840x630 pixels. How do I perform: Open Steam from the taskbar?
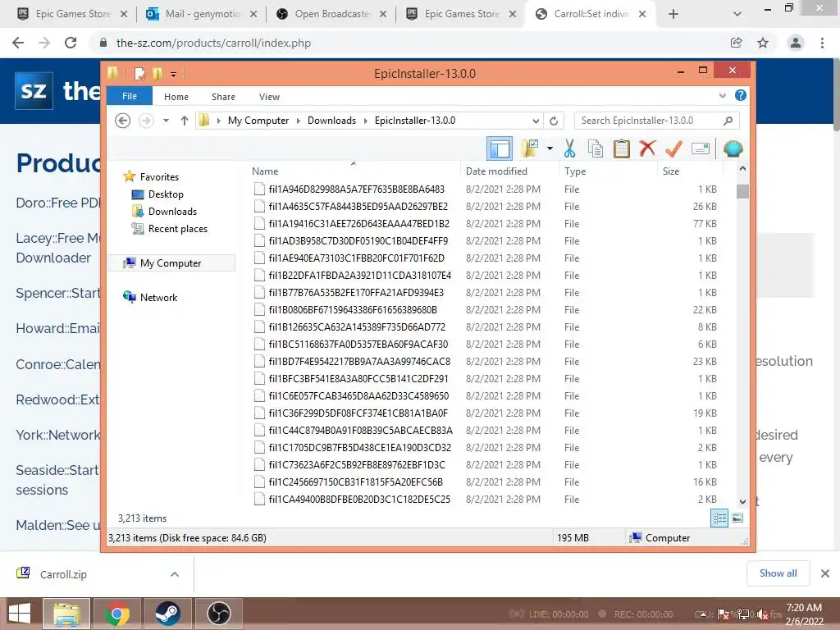[x=167, y=614]
